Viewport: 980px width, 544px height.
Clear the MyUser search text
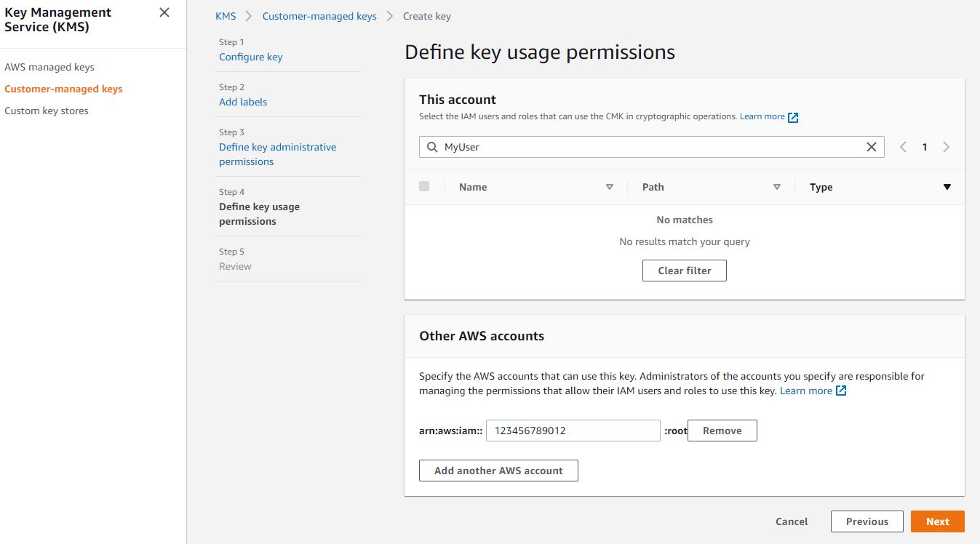click(x=871, y=147)
